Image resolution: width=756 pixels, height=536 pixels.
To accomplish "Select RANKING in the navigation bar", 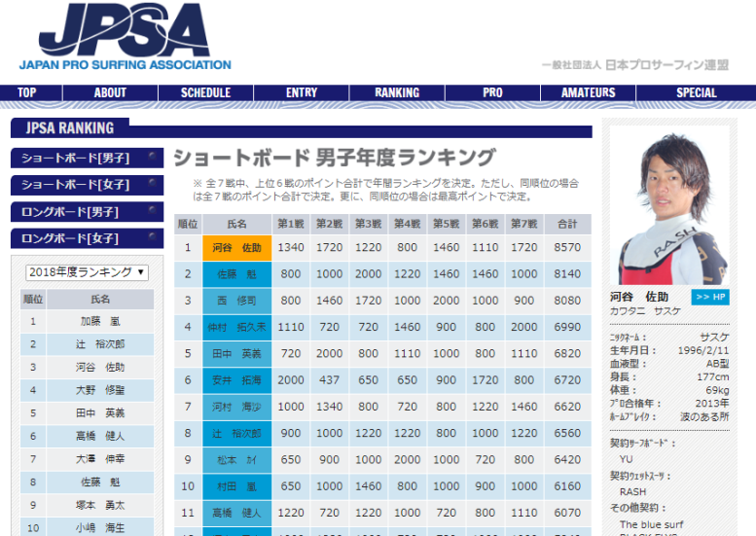I will point(397,93).
